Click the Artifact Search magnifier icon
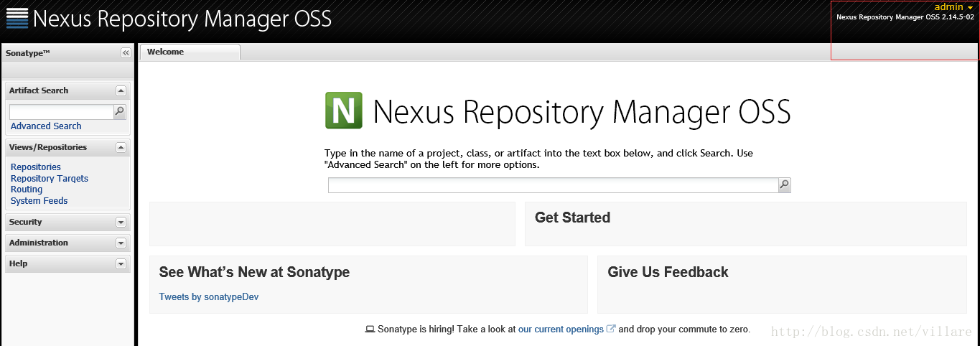980x346 pixels. tap(119, 111)
